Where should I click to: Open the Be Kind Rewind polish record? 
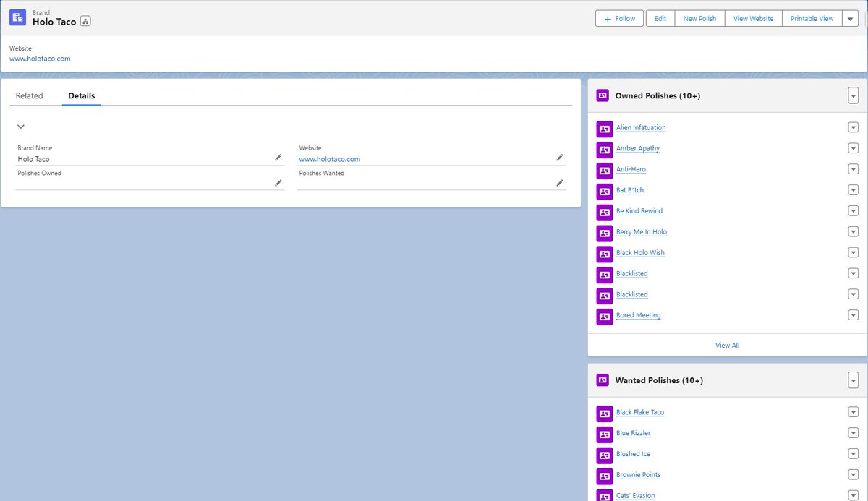click(639, 211)
